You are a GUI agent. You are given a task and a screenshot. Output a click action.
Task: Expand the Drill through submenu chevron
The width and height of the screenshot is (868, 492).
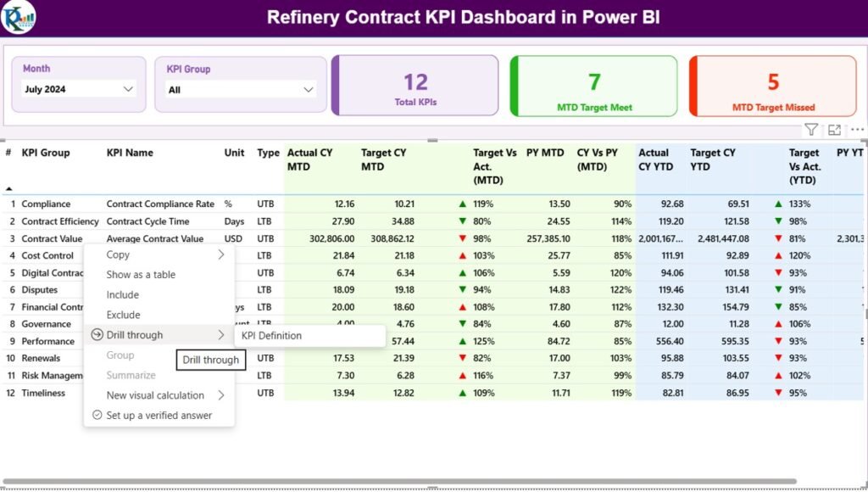point(221,335)
